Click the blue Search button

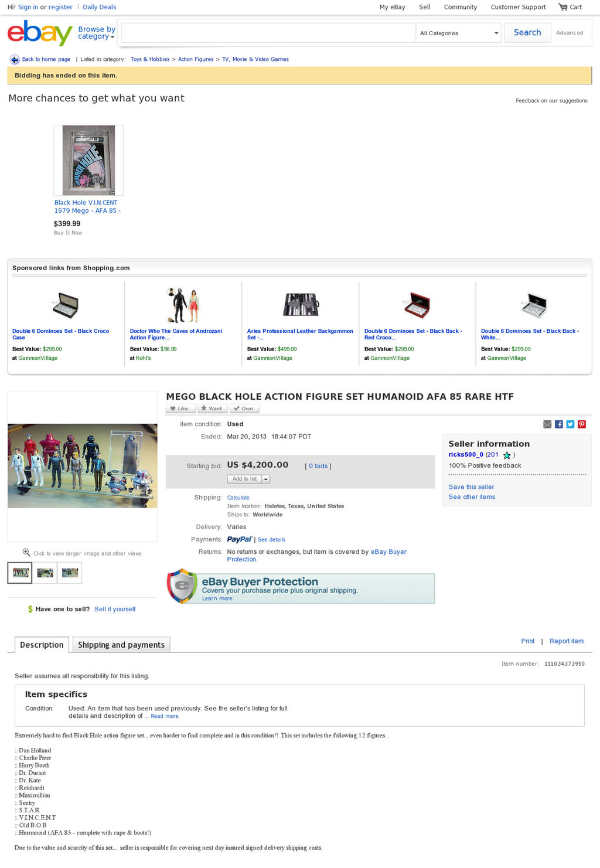pos(527,33)
